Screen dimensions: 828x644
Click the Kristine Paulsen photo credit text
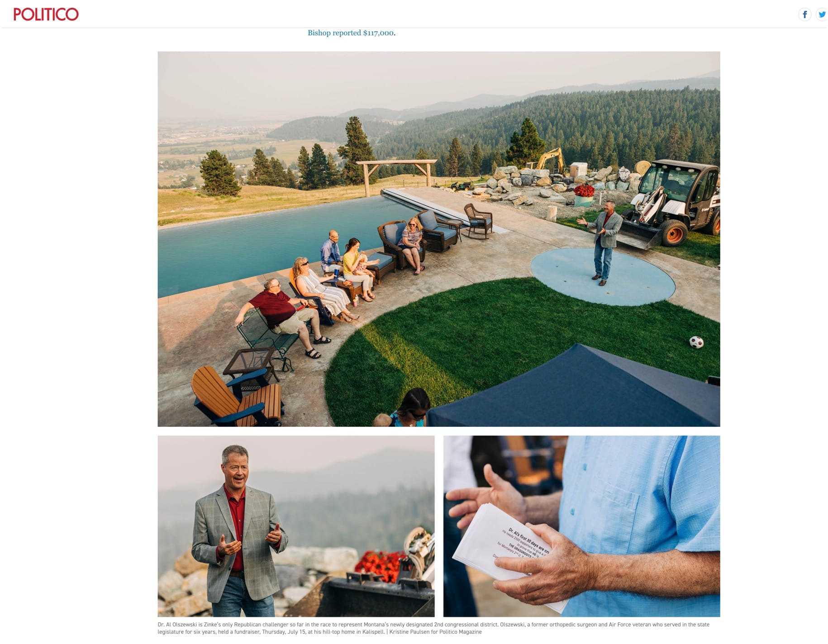[435, 632]
